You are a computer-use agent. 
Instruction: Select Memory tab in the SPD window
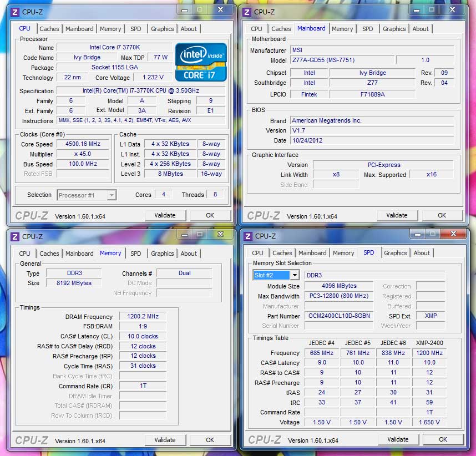(x=343, y=253)
